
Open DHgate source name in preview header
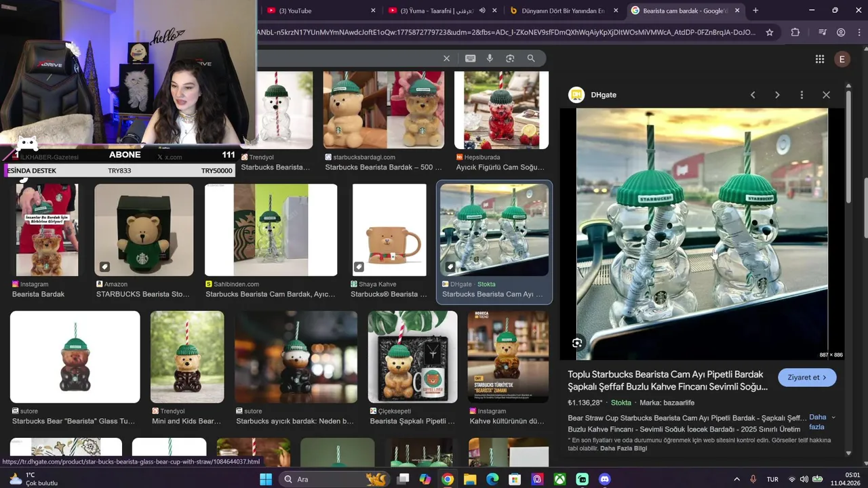(604, 95)
